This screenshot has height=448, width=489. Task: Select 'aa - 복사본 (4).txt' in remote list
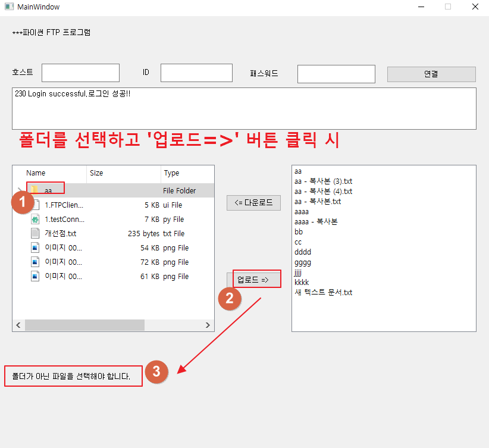tap(324, 191)
